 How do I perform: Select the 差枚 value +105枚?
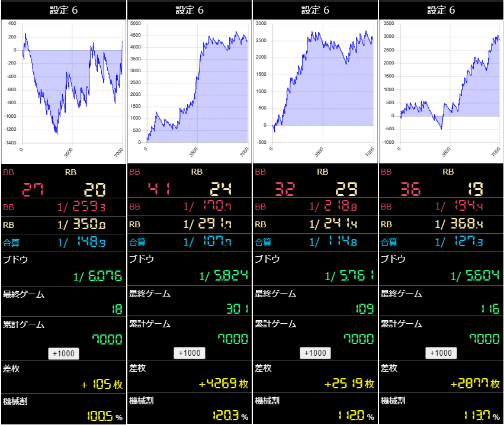(102, 384)
